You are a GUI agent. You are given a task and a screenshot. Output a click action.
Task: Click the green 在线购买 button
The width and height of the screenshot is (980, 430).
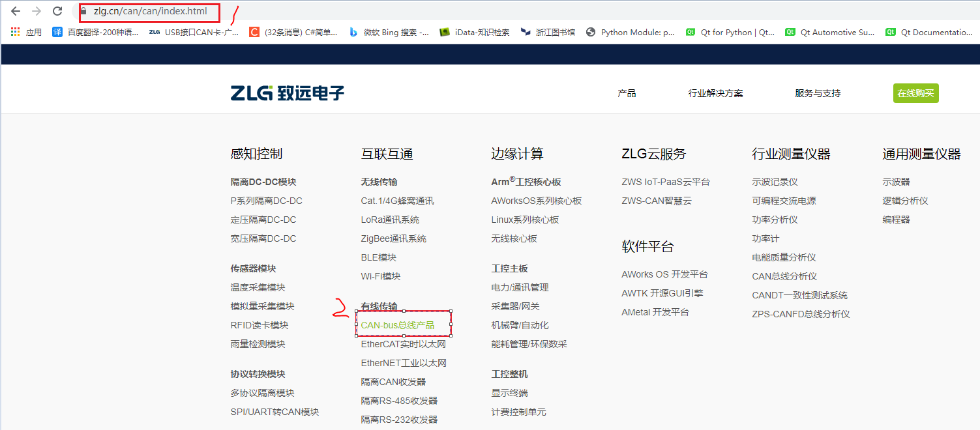[x=915, y=93]
